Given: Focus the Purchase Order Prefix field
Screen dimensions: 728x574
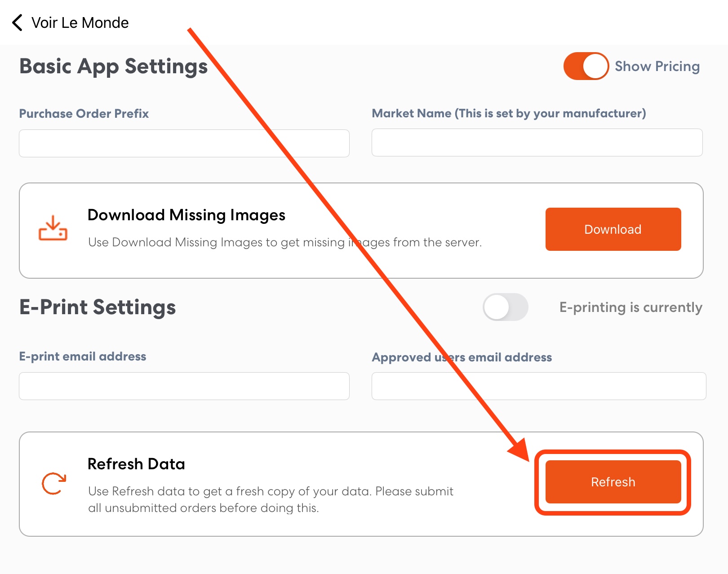Looking at the screenshot, I should (x=184, y=143).
